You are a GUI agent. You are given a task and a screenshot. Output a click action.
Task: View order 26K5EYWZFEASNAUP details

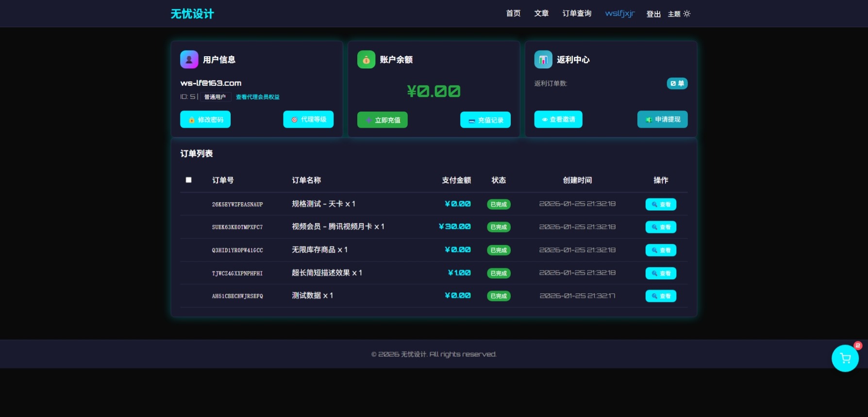pos(661,205)
